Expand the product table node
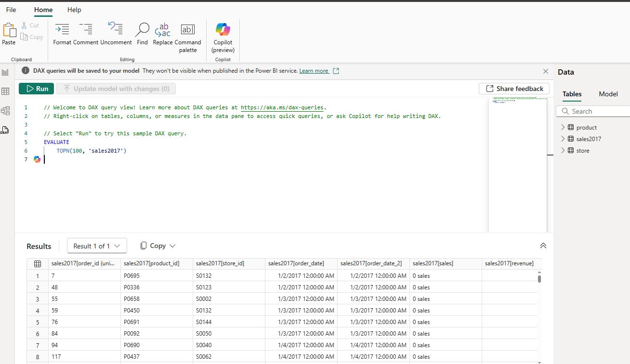630x364 pixels. point(563,128)
